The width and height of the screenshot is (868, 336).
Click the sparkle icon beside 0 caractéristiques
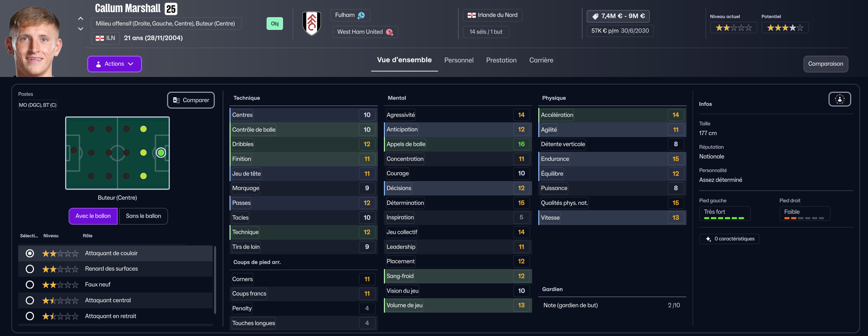708,239
